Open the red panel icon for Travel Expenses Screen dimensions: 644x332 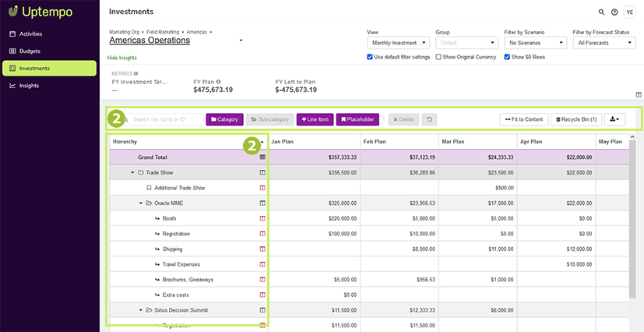click(x=263, y=264)
